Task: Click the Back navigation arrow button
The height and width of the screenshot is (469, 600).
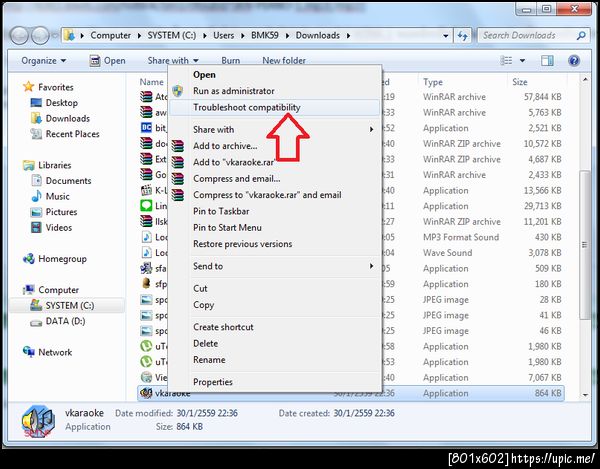Action: 19,36
